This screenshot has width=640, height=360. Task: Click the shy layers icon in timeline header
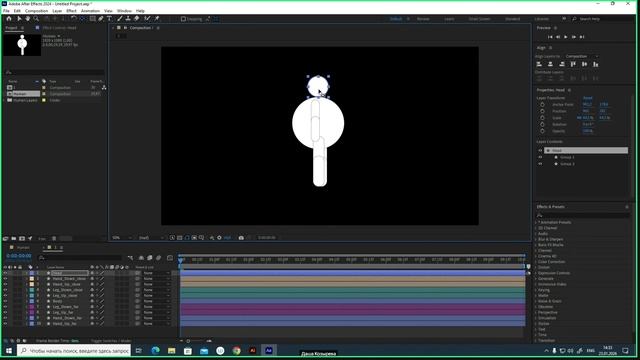click(x=141, y=258)
